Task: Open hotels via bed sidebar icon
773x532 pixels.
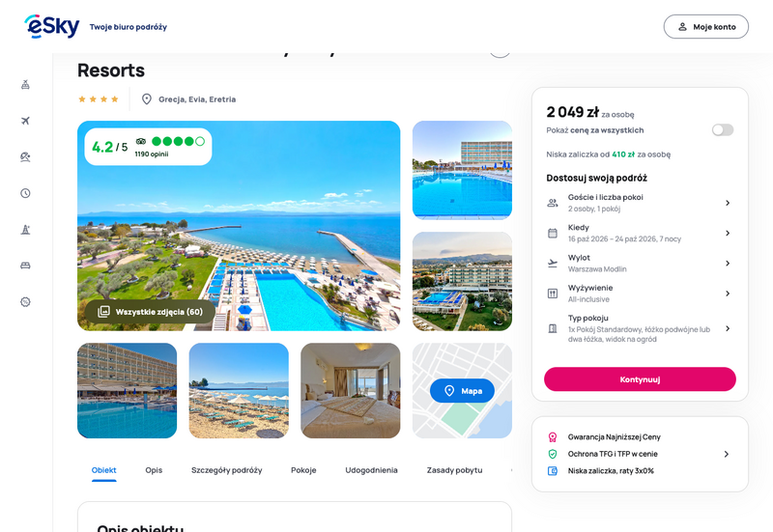Action: 25,266
